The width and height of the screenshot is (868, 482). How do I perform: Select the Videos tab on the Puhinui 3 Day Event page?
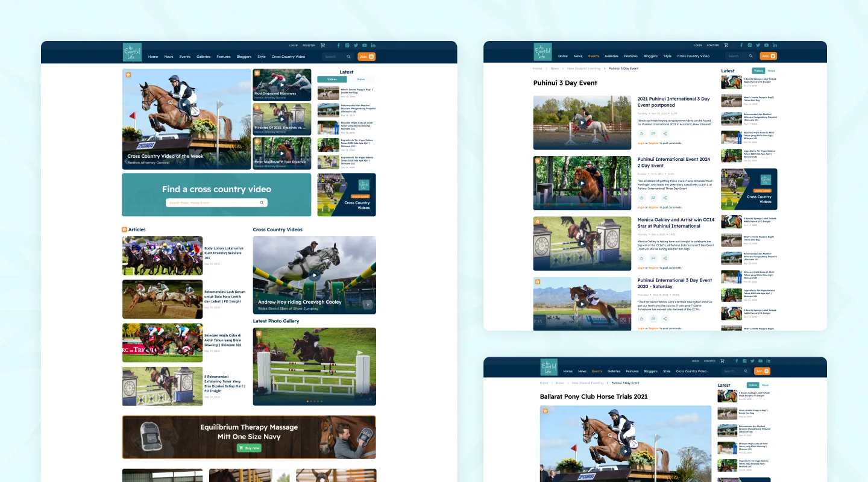(758, 70)
